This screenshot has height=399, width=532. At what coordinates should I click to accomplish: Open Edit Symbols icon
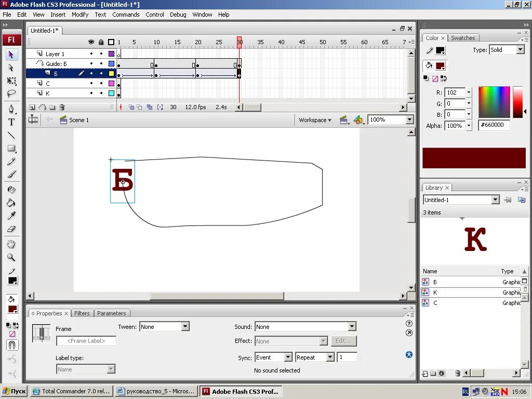coord(359,120)
